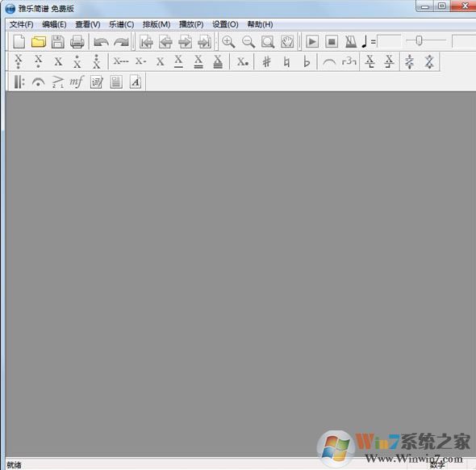
Task: Open a file with the yellow folder icon
Action: (x=39, y=42)
